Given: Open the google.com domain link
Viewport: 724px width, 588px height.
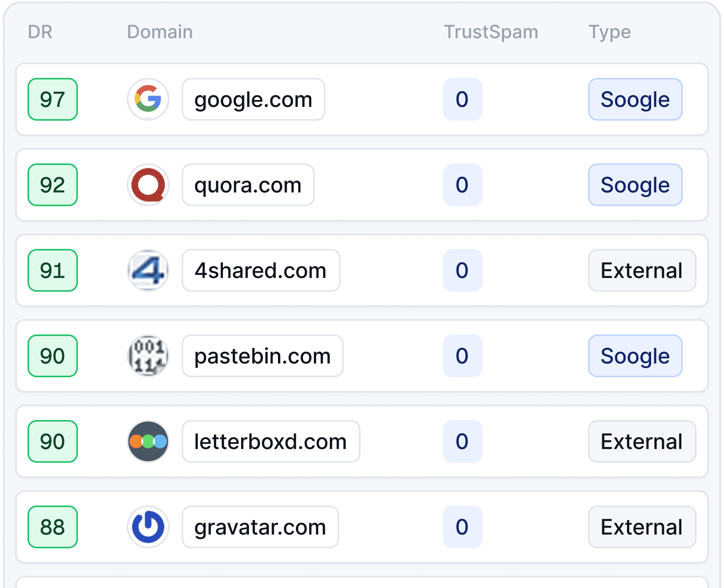Looking at the screenshot, I should pyautogui.click(x=253, y=99).
